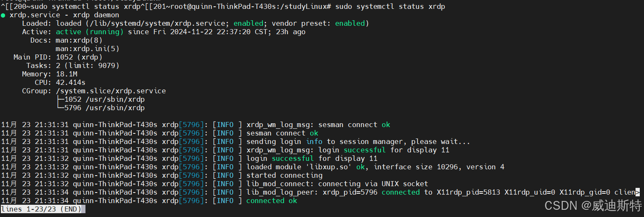Click the "Tasks:" label
644x217 pixels.
(x=39, y=66)
